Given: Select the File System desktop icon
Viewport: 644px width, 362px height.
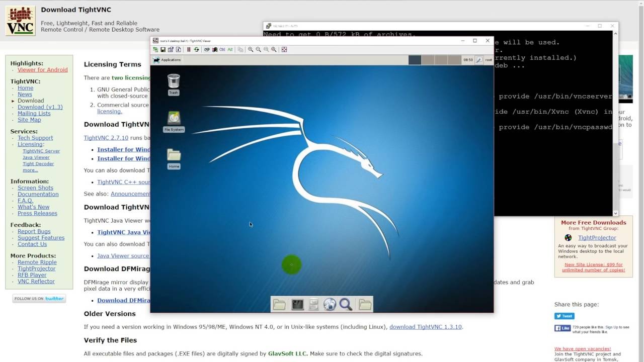Looking at the screenshot, I should (174, 121).
